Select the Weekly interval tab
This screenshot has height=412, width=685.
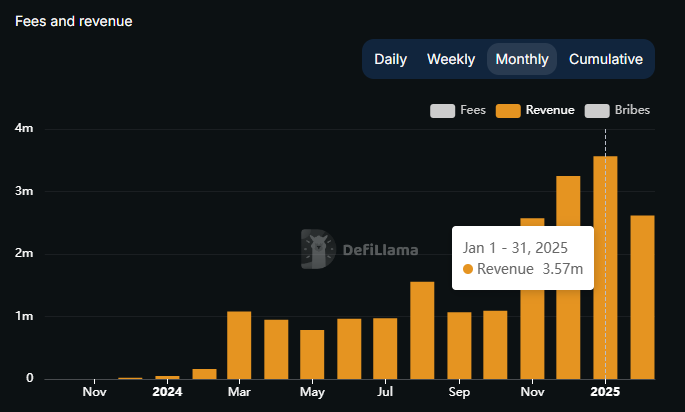(x=450, y=59)
